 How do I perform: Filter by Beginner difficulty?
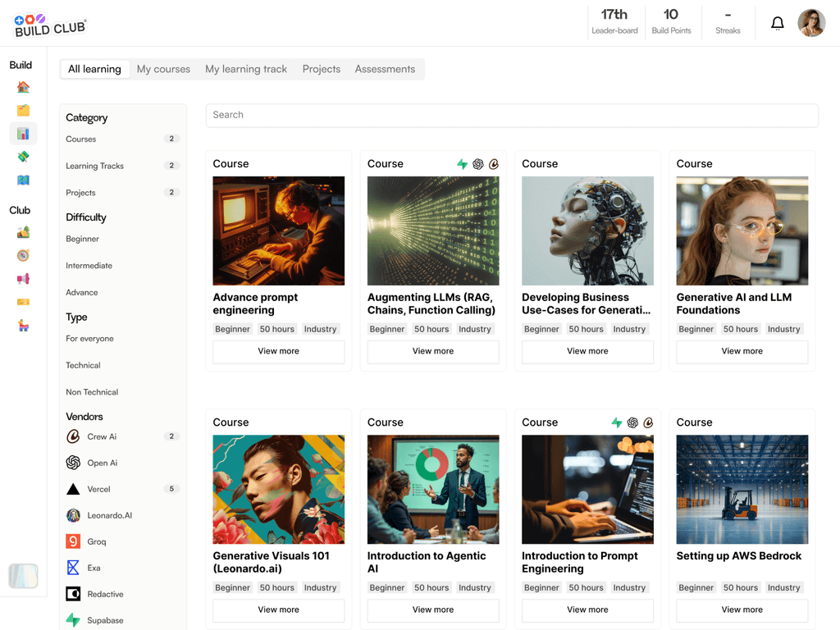click(83, 239)
